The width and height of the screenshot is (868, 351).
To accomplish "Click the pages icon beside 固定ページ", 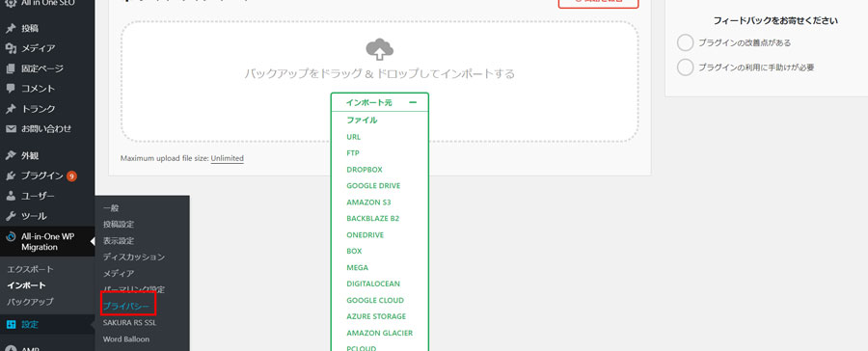I will pos(11,68).
